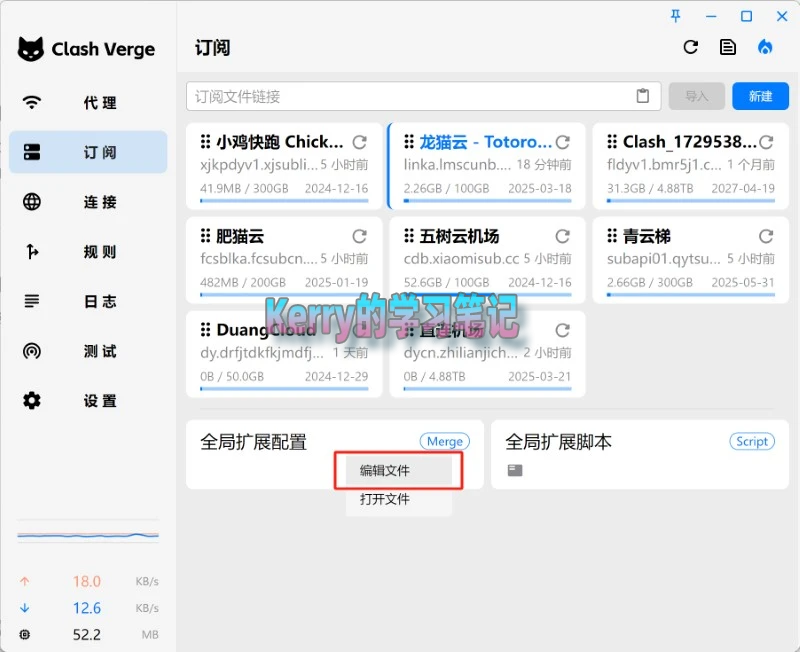The image size is (800, 652).
Task: Click the drag handle on DuangCloud card
Action: pos(206,330)
